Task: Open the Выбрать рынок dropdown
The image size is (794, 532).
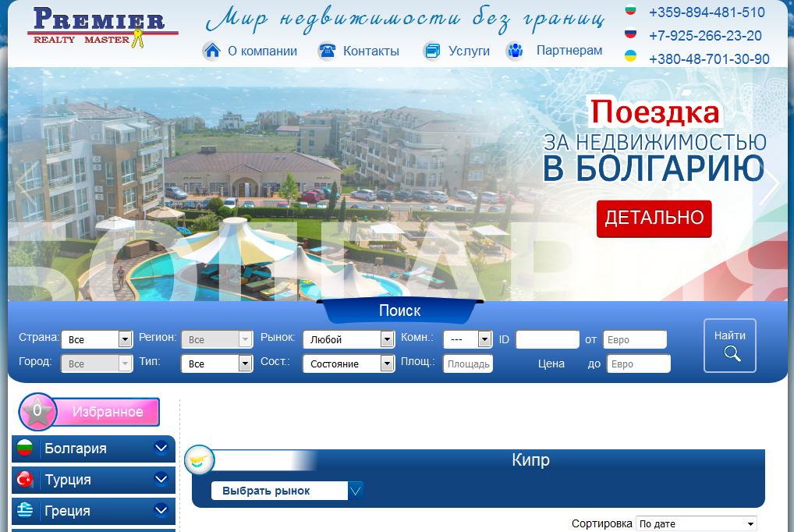Action: tap(287, 491)
